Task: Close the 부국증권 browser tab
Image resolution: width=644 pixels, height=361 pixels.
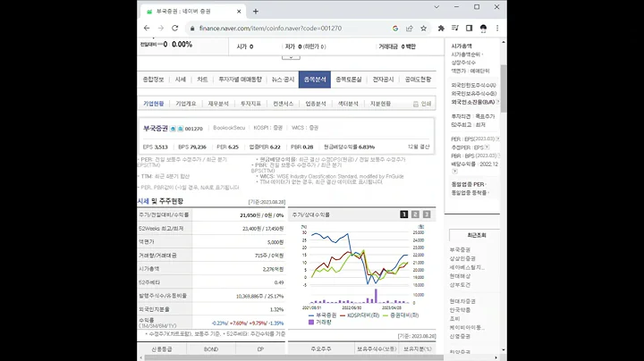Action: tap(239, 12)
